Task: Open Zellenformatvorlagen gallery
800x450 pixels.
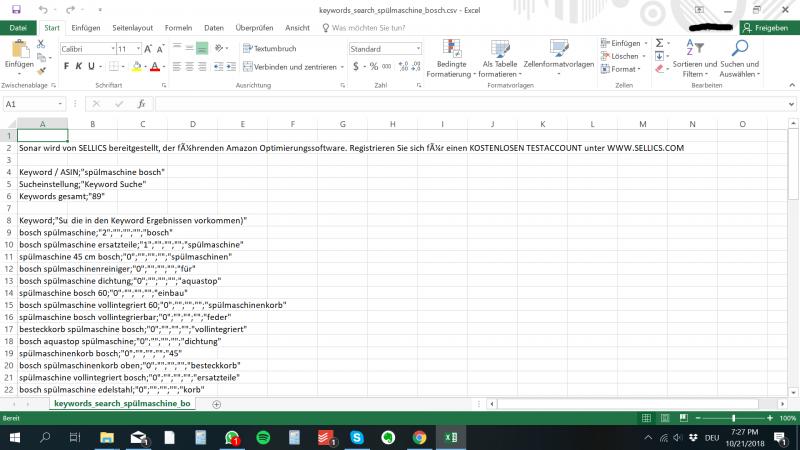Action: pyautogui.click(x=559, y=59)
